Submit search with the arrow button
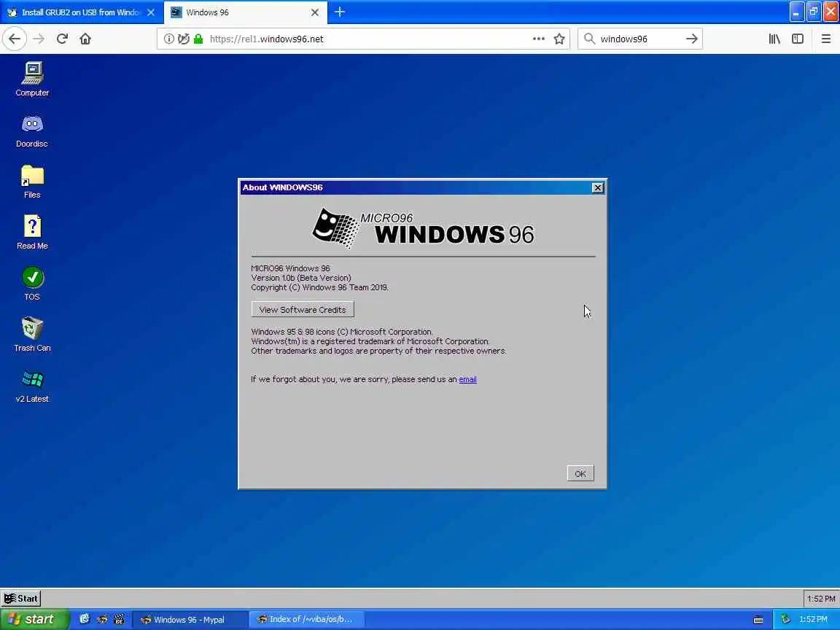The height and width of the screenshot is (630, 840). tap(691, 39)
